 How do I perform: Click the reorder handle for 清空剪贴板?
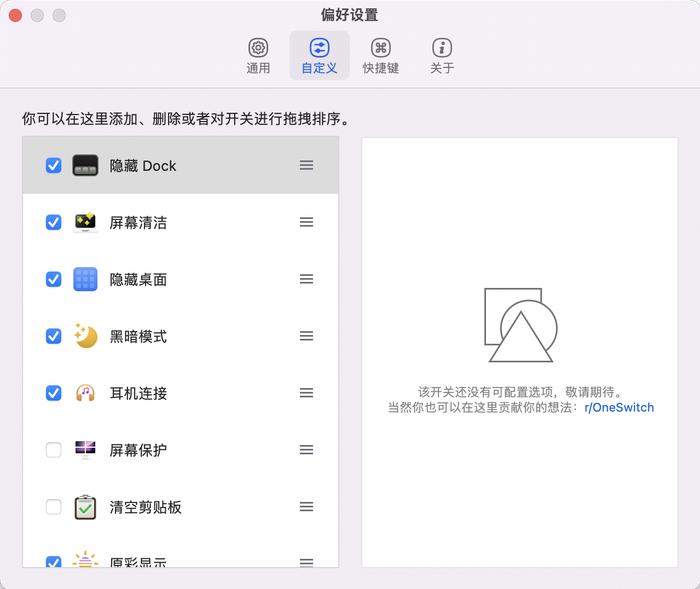pos(306,507)
